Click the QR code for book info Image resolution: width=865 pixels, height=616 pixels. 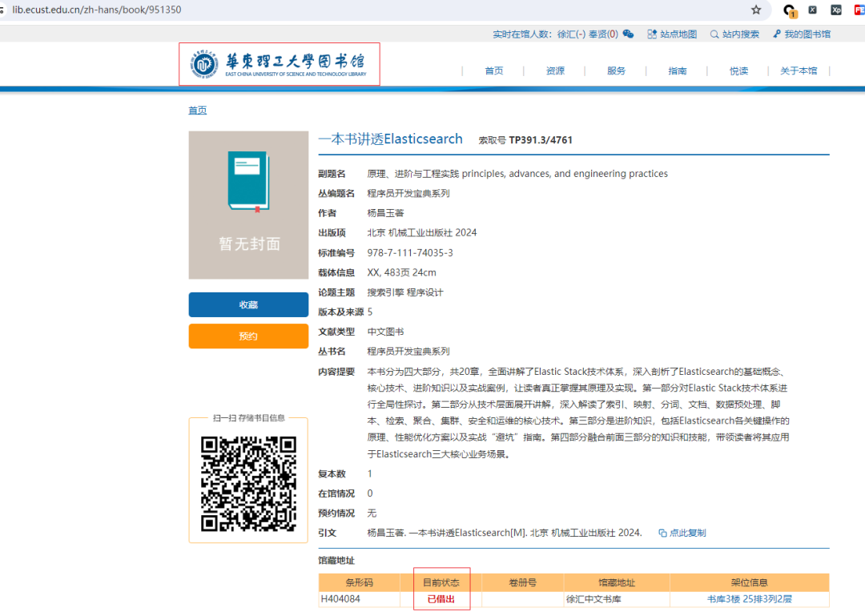pyautogui.click(x=248, y=484)
